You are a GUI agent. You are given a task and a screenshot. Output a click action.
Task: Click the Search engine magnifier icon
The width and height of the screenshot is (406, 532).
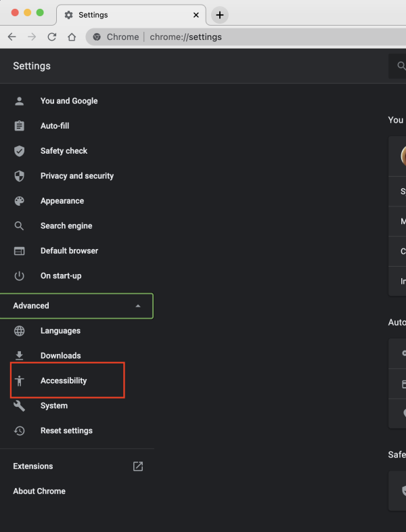[20, 226]
